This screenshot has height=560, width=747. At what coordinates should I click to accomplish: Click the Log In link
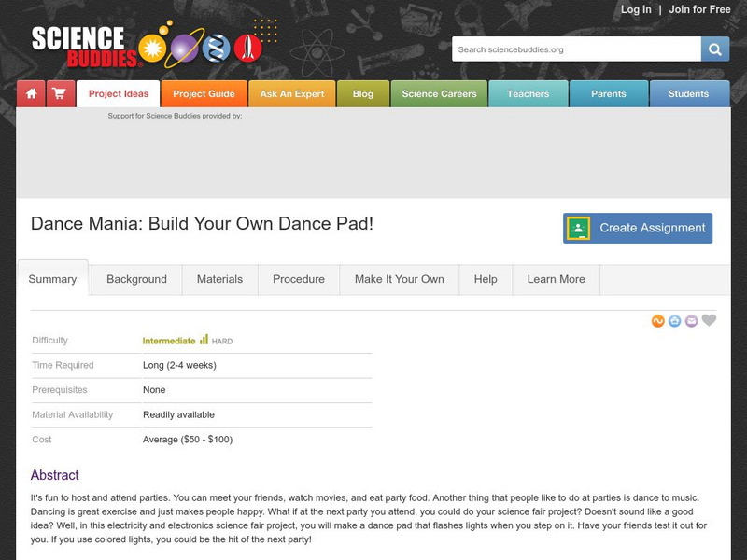(x=636, y=10)
